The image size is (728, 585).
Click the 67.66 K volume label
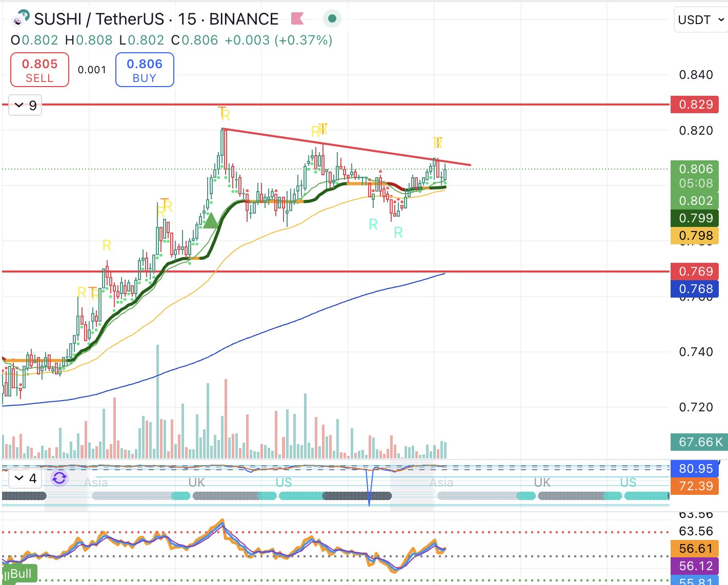(699, 442)
